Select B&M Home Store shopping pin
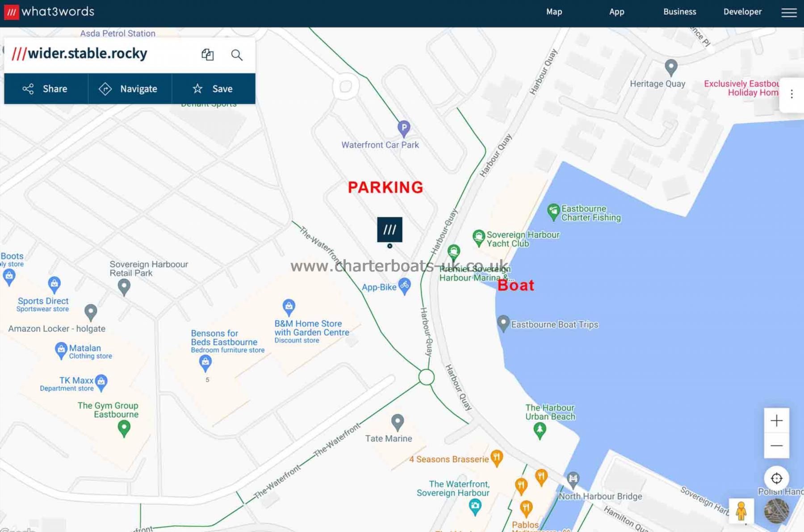Image resolution: width=804 pixels, height=532 pixels. click(x=289, y=307)
